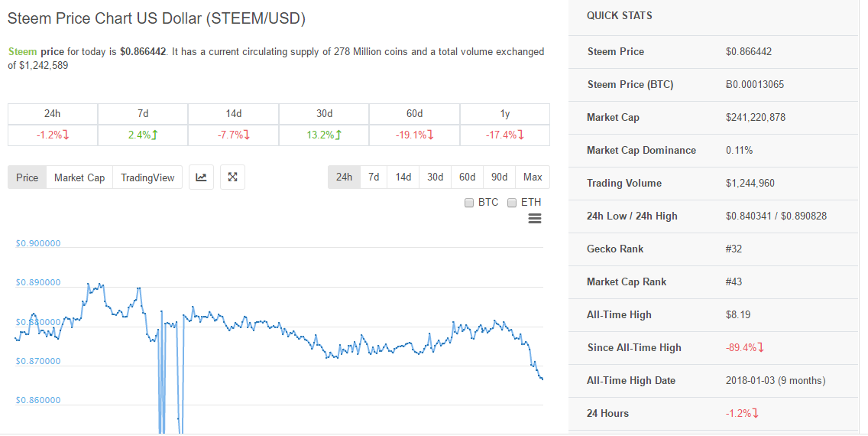Click the fullscreen expand icon button
This screenshot has width=868, height=436.
[232, 177]
